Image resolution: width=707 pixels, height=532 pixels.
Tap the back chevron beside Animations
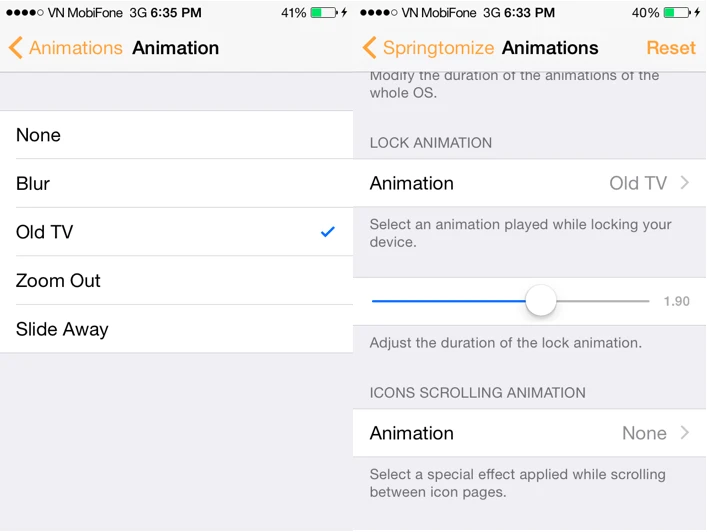tap(15, 48)
